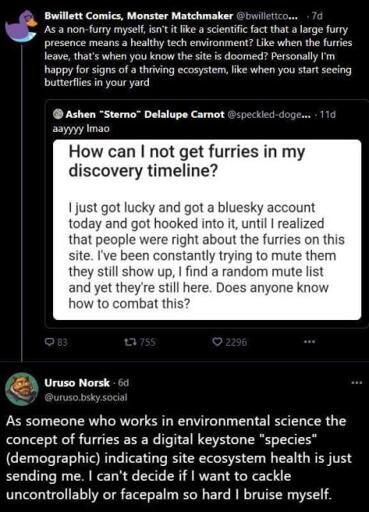This screenshot has height=512, width=369.
Task: Open the three-dot options menu on Uruso Norsk's post
Action: (357, 383)
